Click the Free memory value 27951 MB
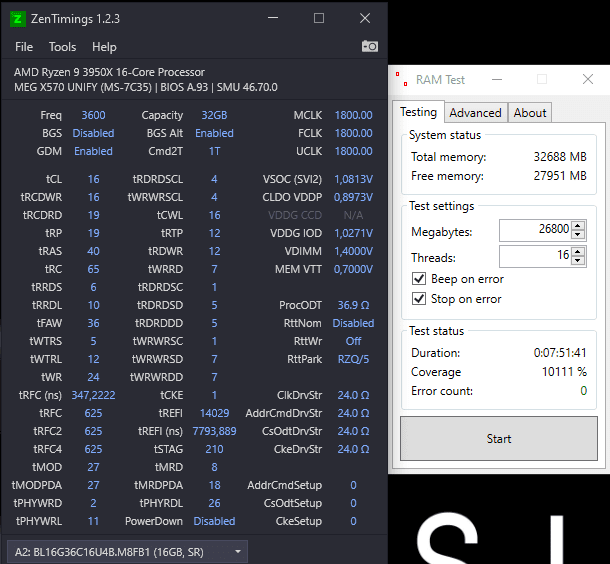The height and width of the screenshot is (564, 610). (x=560, y=175)
